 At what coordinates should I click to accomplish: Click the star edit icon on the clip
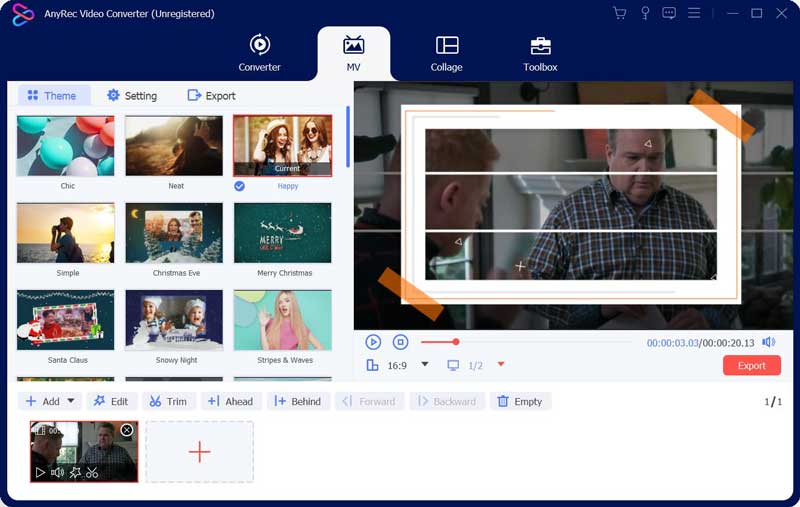[x=75, y=472]
